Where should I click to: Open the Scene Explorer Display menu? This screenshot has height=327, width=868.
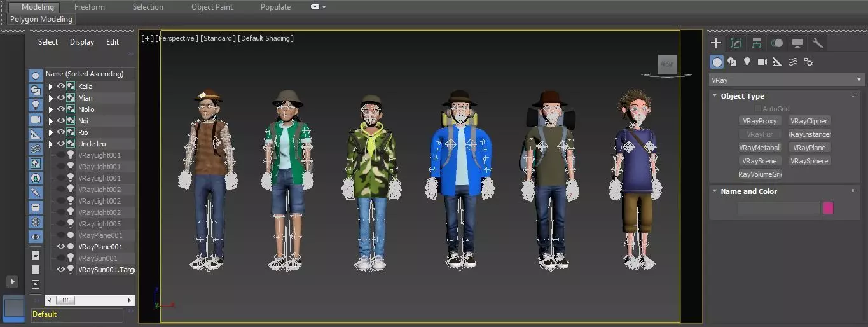coord(82,42)
